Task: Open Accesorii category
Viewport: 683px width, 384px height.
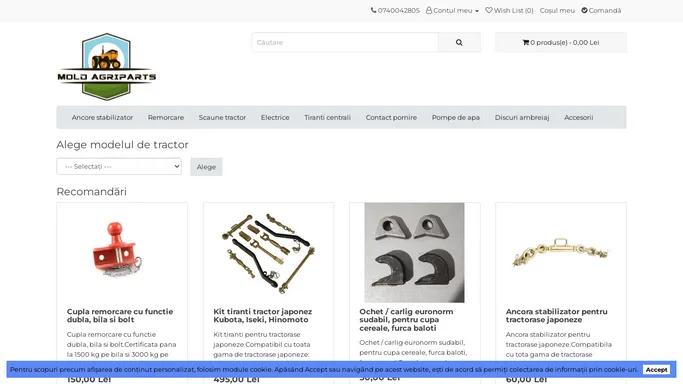Action: click(x=578, y=118)
